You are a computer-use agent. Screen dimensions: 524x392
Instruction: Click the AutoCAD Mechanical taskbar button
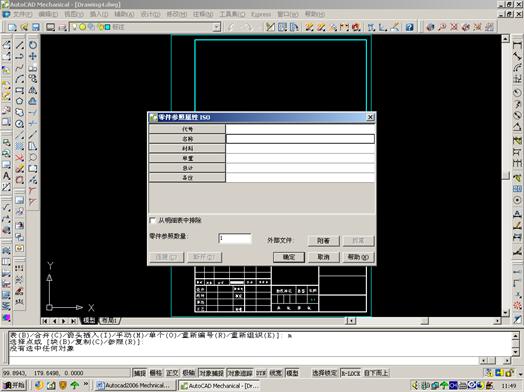pyautogui.click(x=219, y=385)
